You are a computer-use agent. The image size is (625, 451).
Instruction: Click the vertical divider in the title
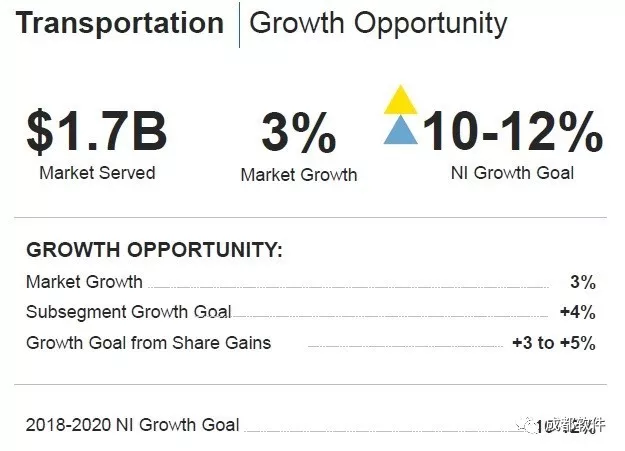click(x=239, y=25)
